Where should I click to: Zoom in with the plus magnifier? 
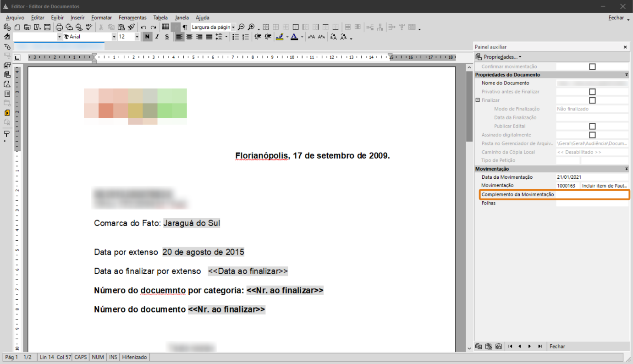[251, 27]
